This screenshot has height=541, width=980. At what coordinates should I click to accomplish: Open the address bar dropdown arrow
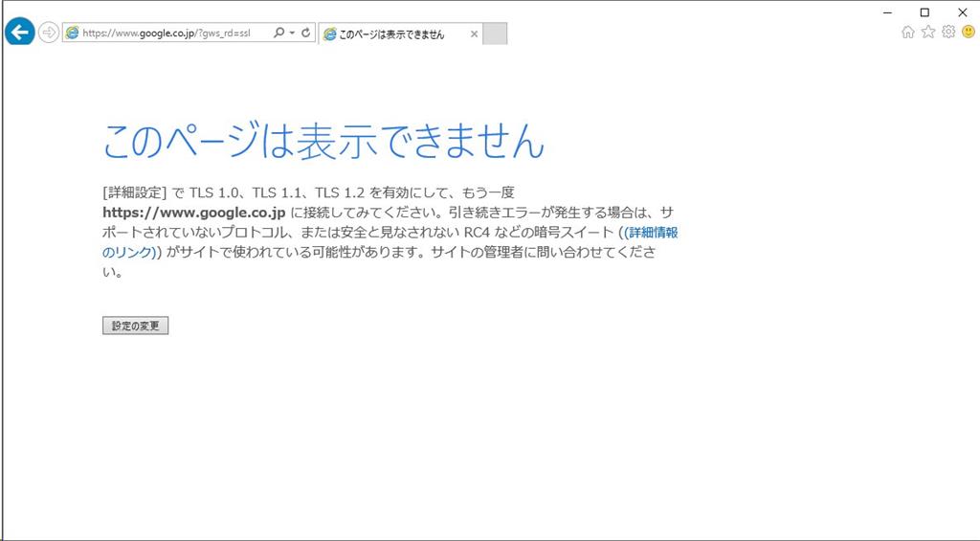click(292, 34)
